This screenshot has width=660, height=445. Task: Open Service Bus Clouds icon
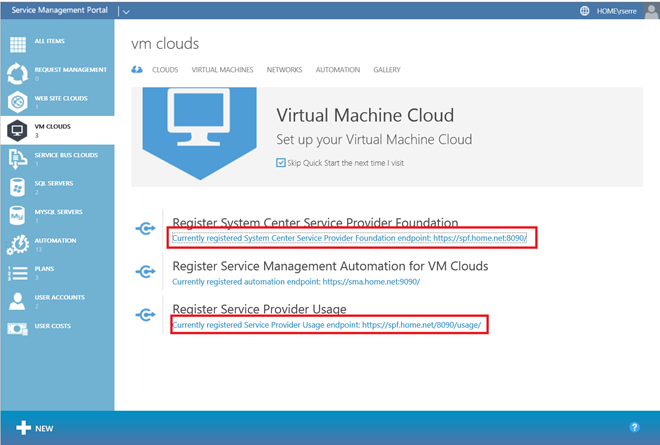point(17,159)
